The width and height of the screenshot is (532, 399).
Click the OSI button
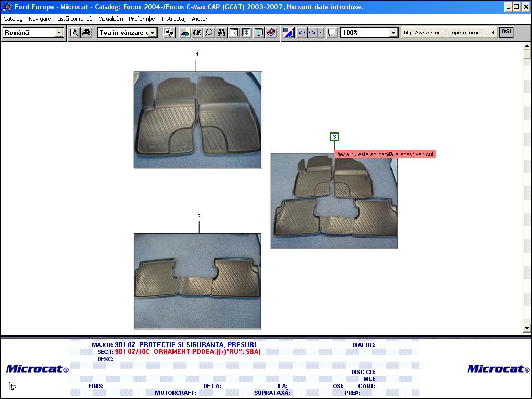pos(506,32)
